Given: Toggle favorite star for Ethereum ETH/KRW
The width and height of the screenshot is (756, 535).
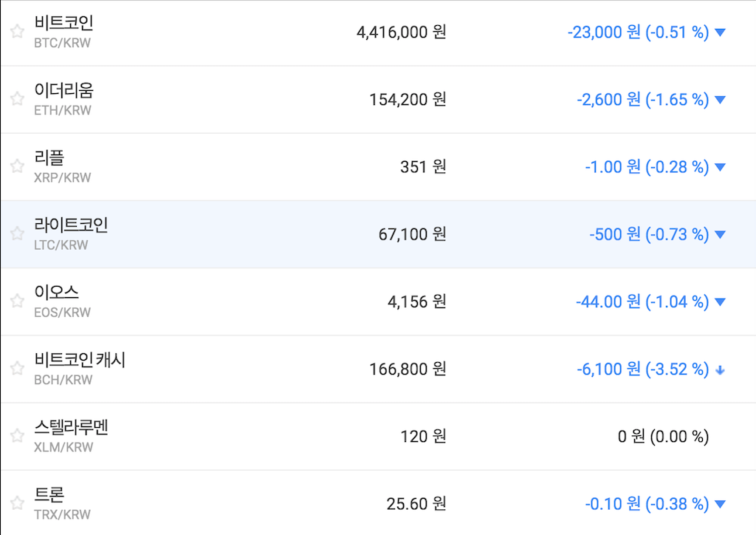Looking at the screenshot, I should coord(17,99).
